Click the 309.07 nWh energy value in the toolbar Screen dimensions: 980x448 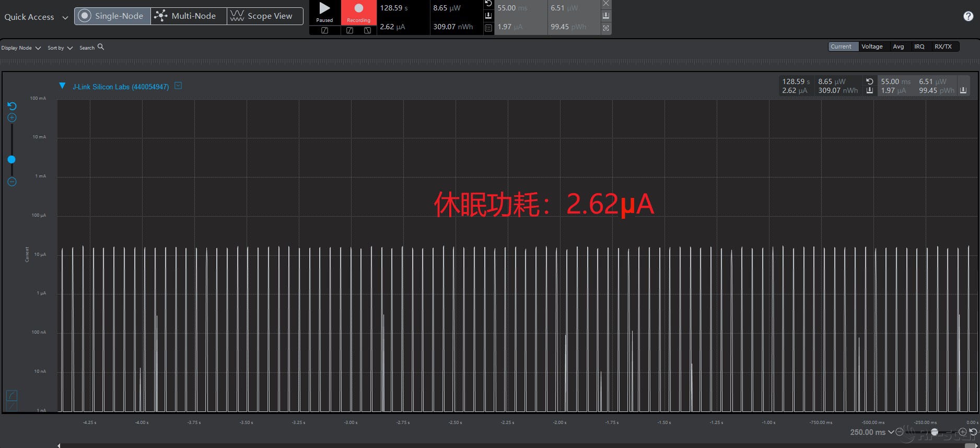click(x=453, y=27)
